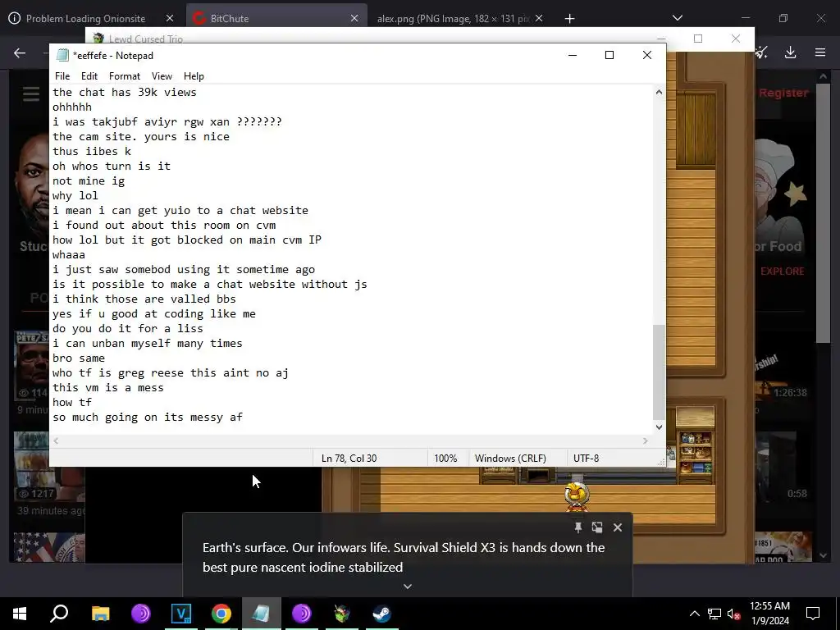Open the VNC viewer taskbar icon
The image size is (840, 630).
tap(181, 614)
